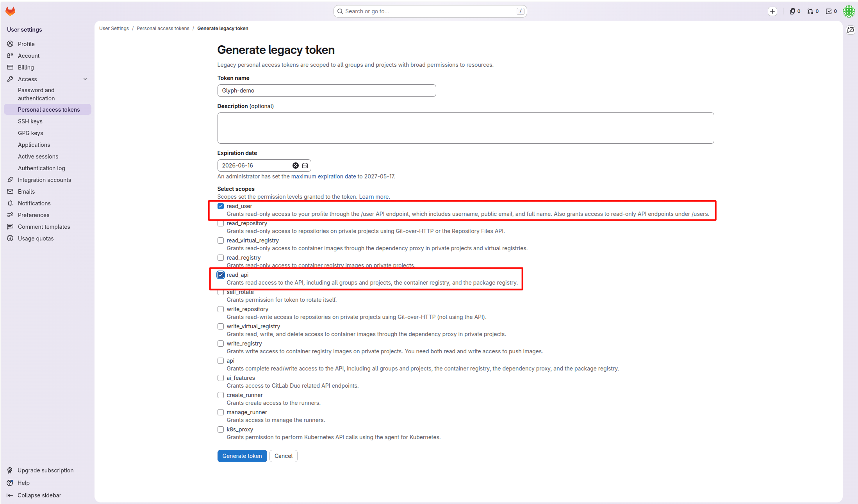Screen dimensions: 858x504
Task: Enable the k8s_proxy scope
Action: coord(221,429)
